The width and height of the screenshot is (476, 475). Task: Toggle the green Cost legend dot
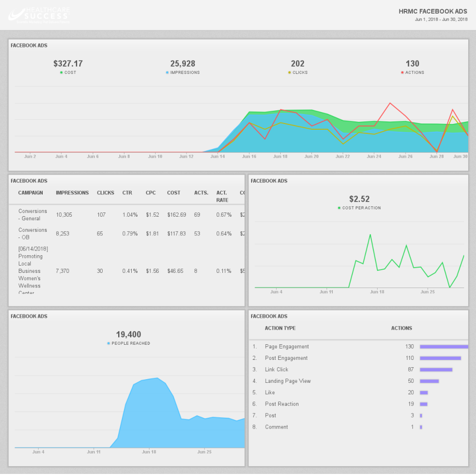pos(61,72)
